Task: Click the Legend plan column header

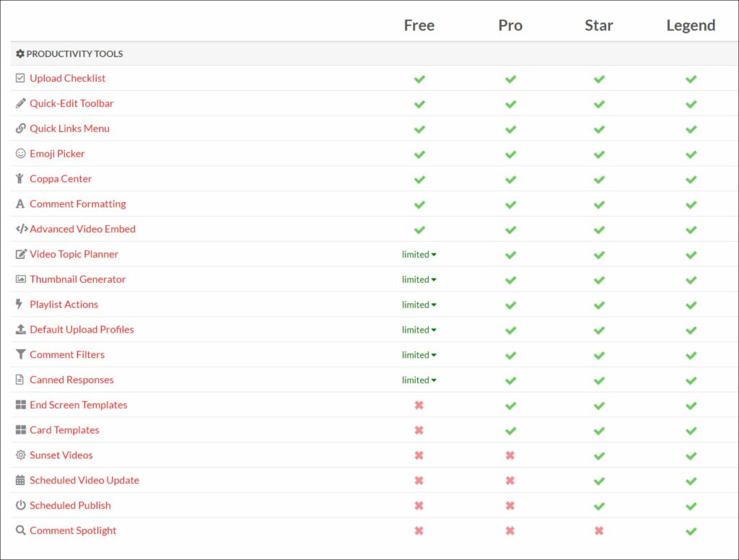Action: [x=691, y=25]
